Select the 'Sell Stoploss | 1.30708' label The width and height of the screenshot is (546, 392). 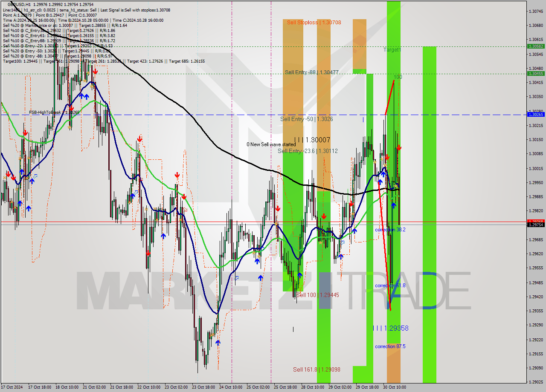click(314, 22)
